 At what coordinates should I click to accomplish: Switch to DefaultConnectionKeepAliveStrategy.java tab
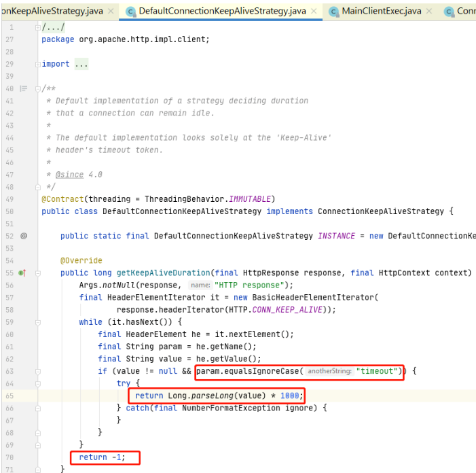(x=222, y=12)
